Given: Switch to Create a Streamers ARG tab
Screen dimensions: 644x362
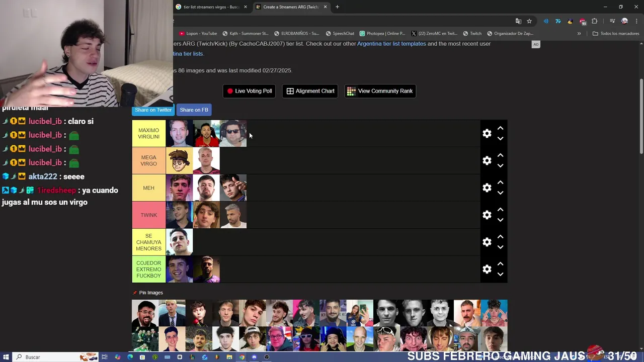Looking at the screenshot, I should (x=291, y=7).
